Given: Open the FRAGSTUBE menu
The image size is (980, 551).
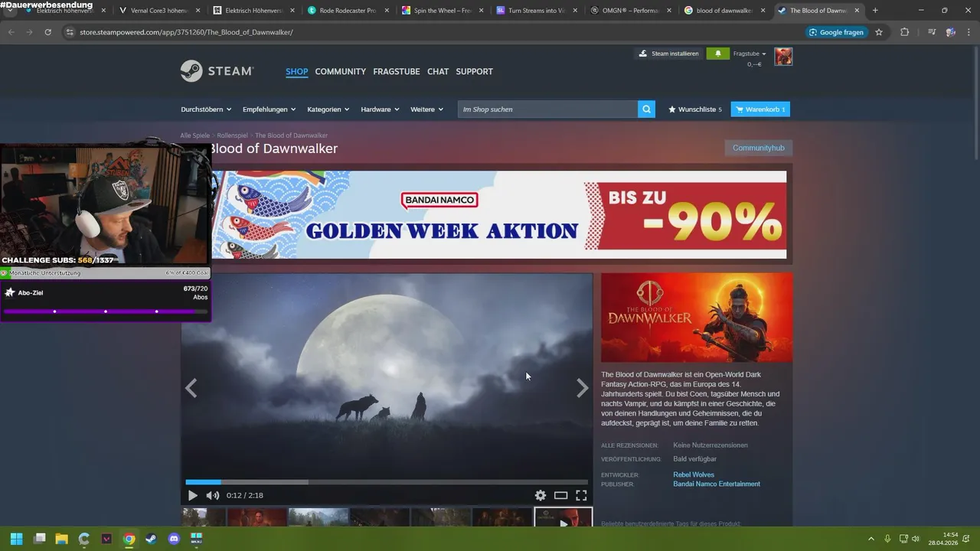Looking at the screenshot, I should coord(397,71).
